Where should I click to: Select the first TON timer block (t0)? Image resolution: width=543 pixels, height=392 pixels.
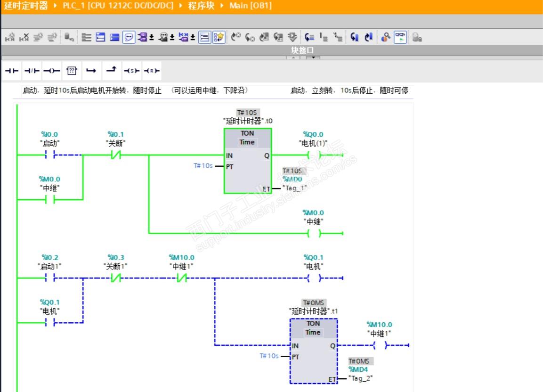(247, 161)
